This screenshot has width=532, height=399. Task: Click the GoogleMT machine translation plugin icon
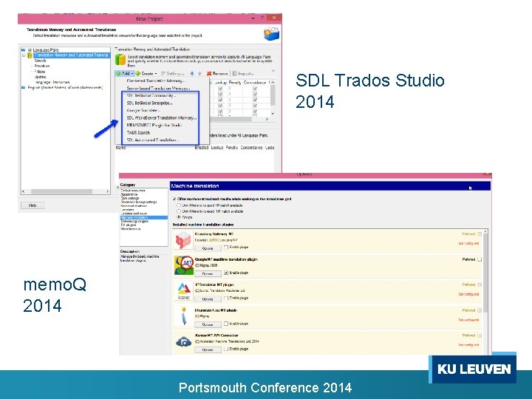183,265
